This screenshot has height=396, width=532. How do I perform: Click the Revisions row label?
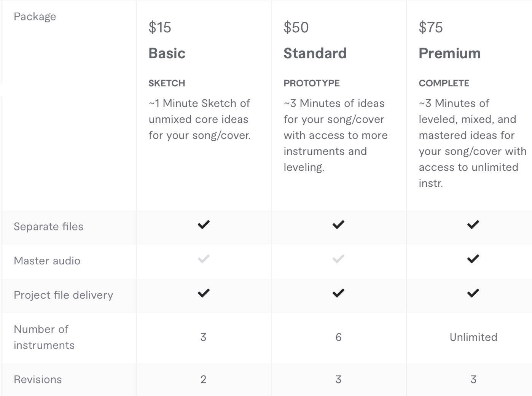[x=38, y=379]
